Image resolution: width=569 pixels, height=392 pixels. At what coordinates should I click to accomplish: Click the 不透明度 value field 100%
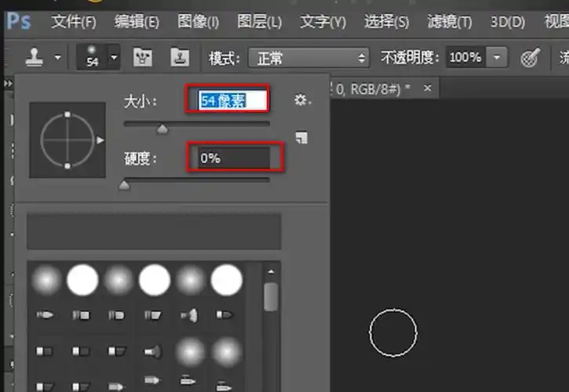(465, 57)
